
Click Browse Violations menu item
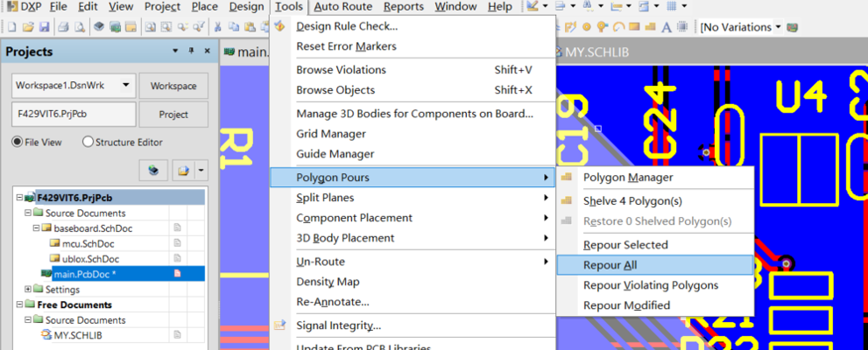tap(413, 70)
